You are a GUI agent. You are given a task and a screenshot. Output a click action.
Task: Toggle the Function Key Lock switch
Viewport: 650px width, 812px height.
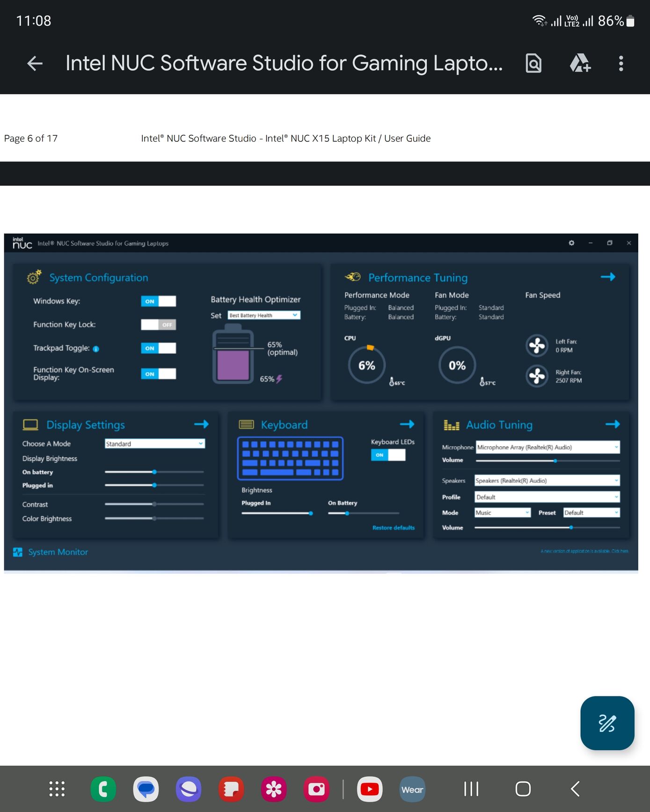click(x=158, y=324)
